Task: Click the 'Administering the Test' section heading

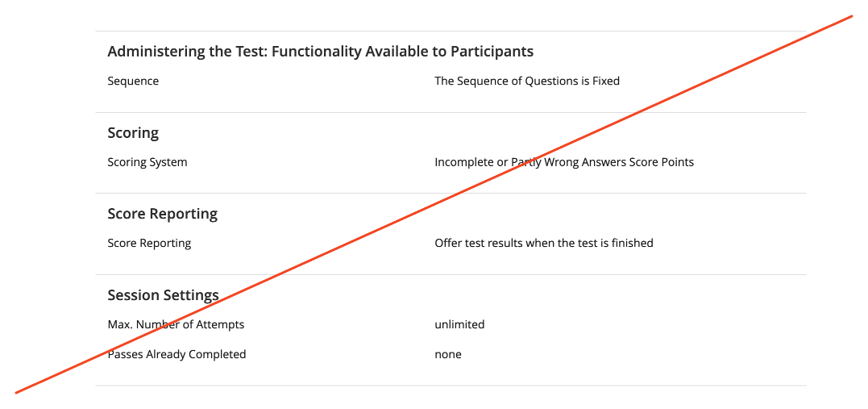Action: (320, 52)
